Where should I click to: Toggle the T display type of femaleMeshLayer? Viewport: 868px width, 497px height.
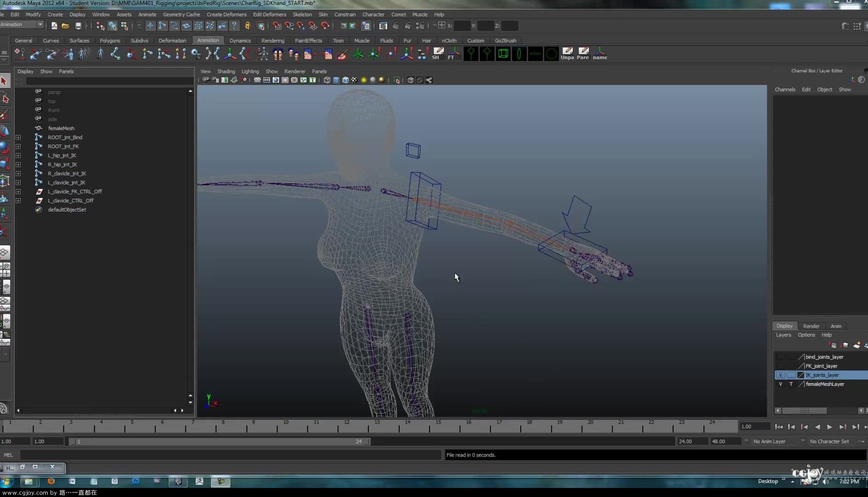(x=791, y=384)
